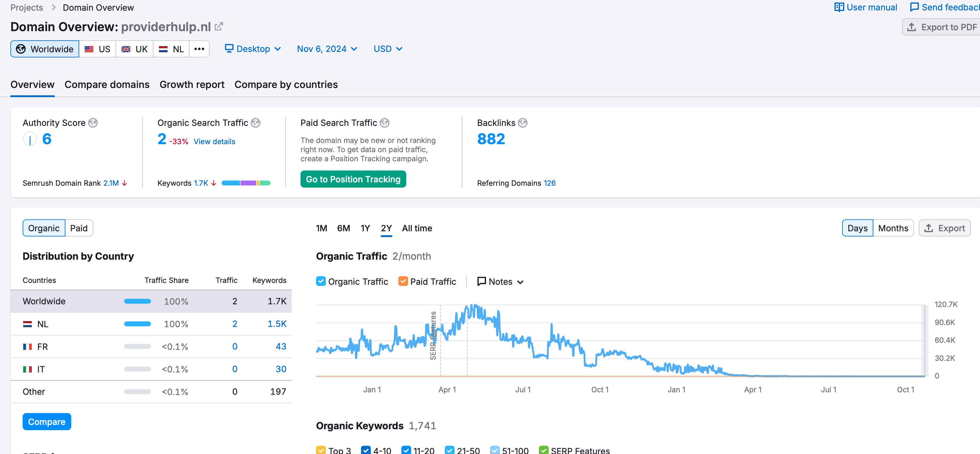Click the View details link
The image size is (980, 454).
click(x=215, y=141)
